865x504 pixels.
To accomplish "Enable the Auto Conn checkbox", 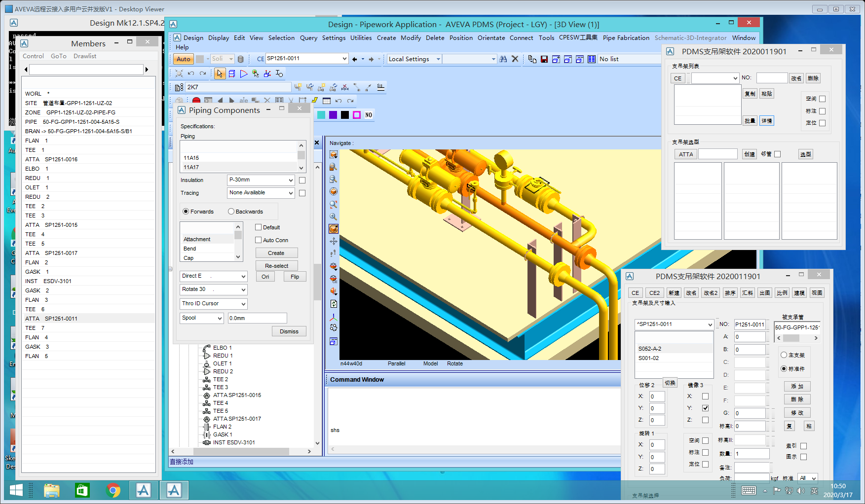I will click(x=258, y=240).
